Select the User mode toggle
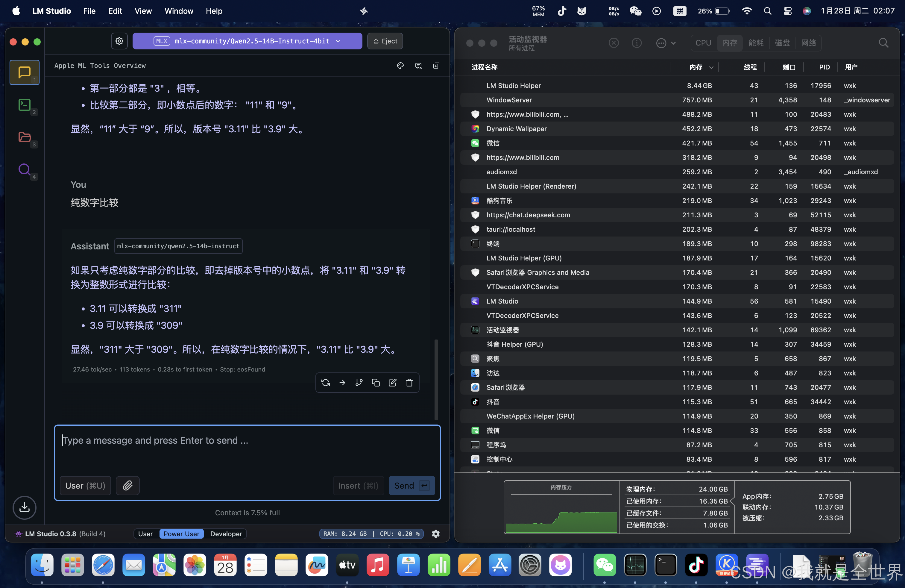905x588 pixels. click(145, 534)
